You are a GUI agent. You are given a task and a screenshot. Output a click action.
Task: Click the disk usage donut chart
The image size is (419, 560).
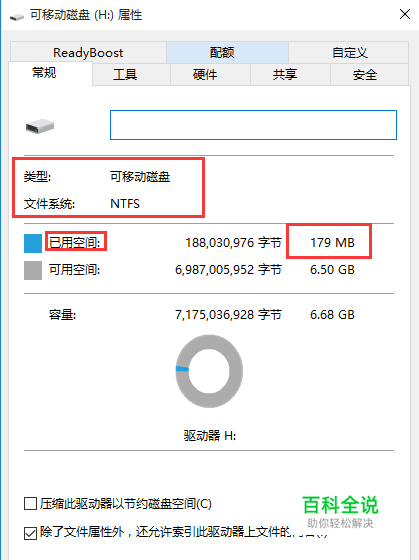pos(209,371)
